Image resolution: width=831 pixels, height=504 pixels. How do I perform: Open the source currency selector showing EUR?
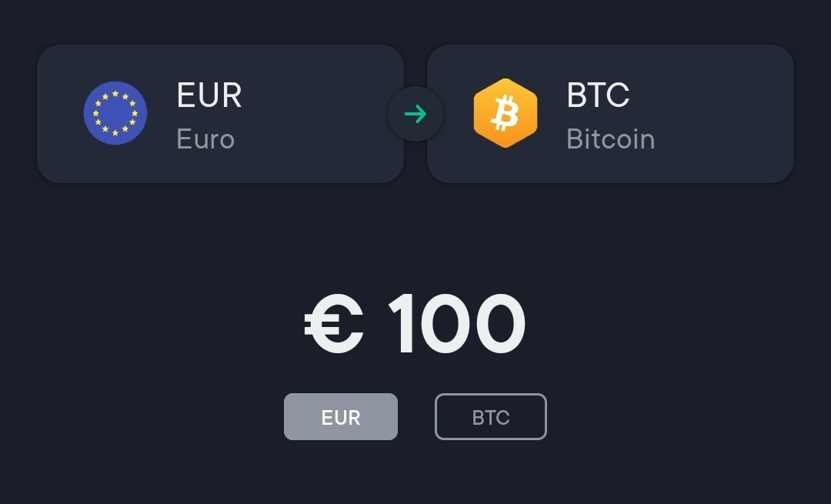[x=220, y=112]
